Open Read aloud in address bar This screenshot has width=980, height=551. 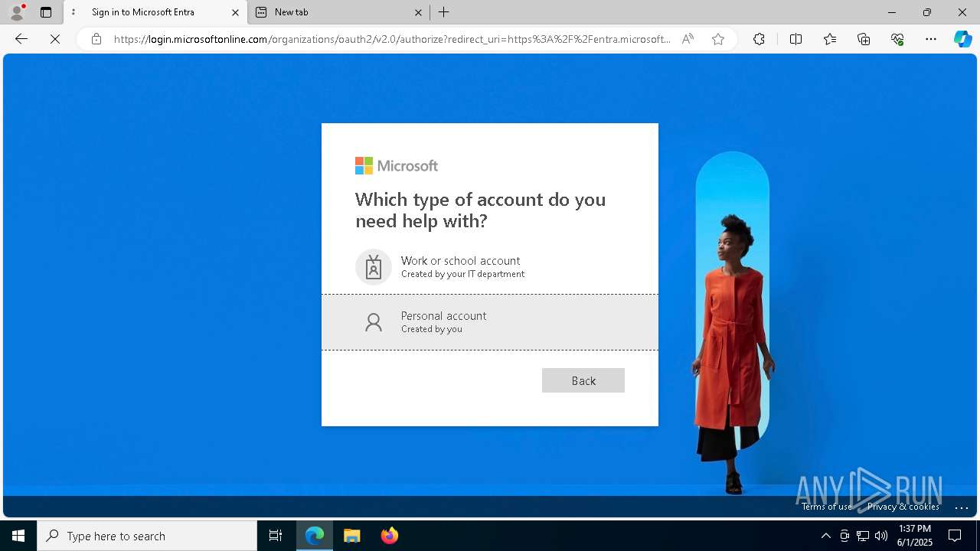click(688, 39)
